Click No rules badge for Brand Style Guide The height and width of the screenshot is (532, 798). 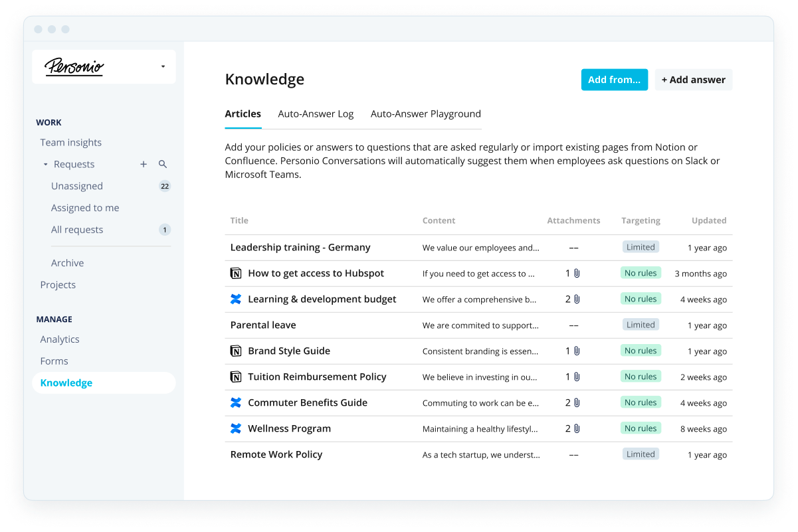pos(641,351)
